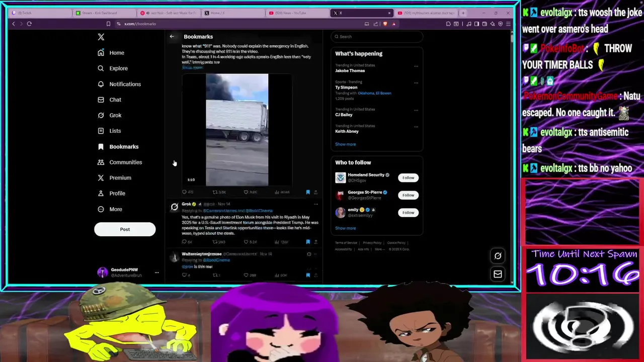Go to Home in the X sidebar
Image resolution: width=644 pixels, height=362 pixels.
pyautogui.click(x=111, y=53)
